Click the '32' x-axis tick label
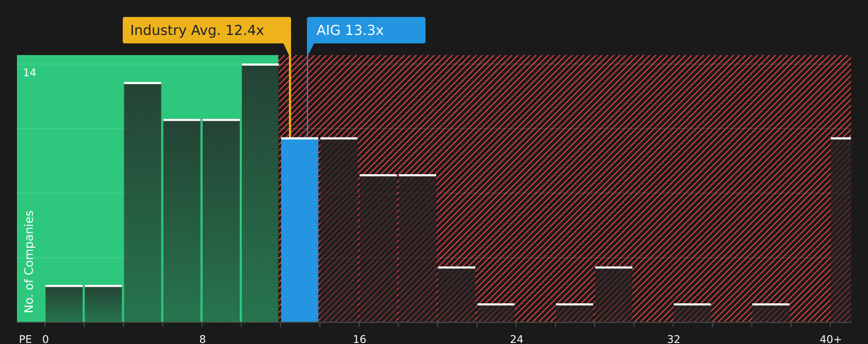This screenshot has height=344, width=868. 674,339
